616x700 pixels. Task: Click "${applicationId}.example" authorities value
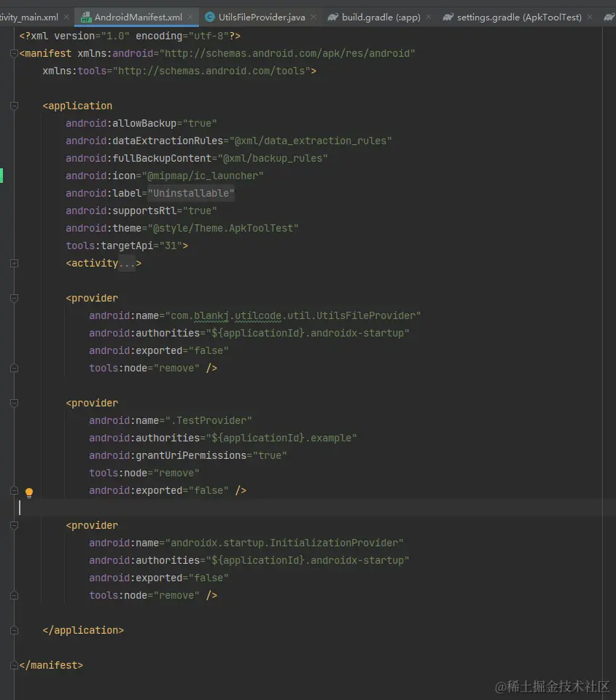click(x=281, y=438)
